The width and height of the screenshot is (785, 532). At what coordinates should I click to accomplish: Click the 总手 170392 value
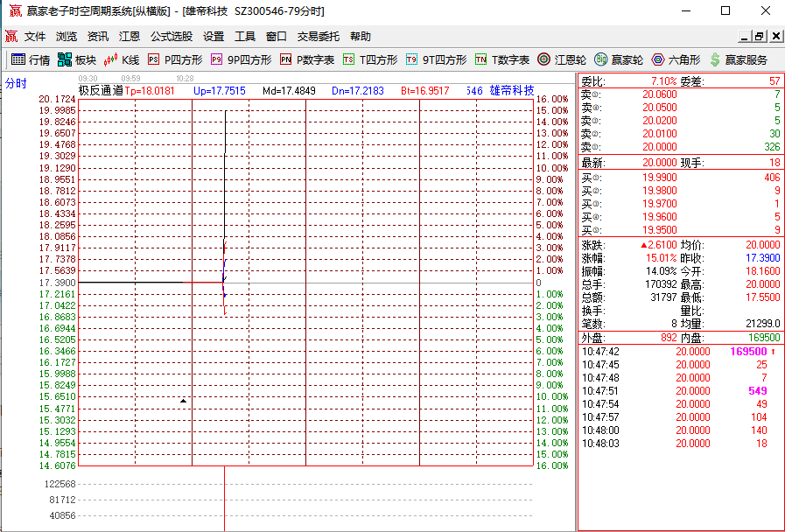point(661,284)
